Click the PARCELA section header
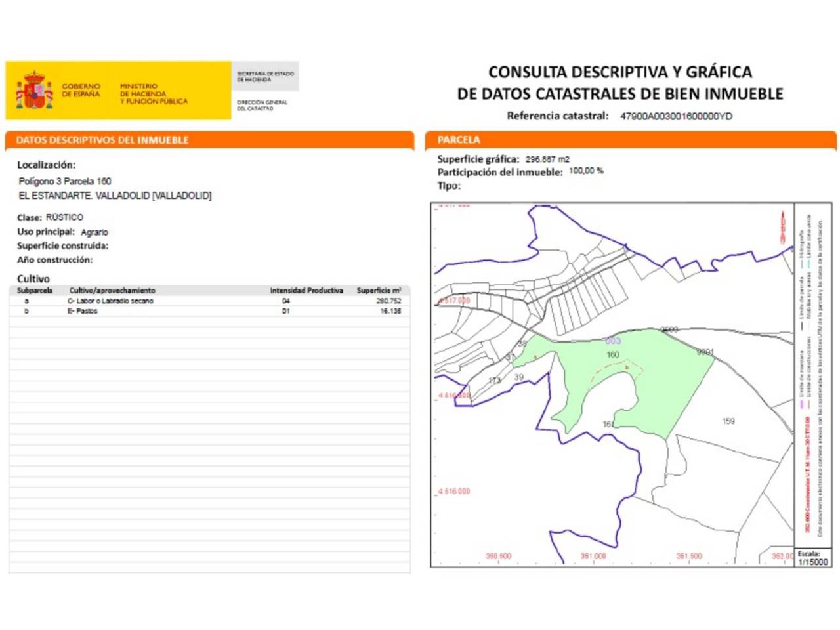Screen dimensions: 840x630 click(459, 140)
